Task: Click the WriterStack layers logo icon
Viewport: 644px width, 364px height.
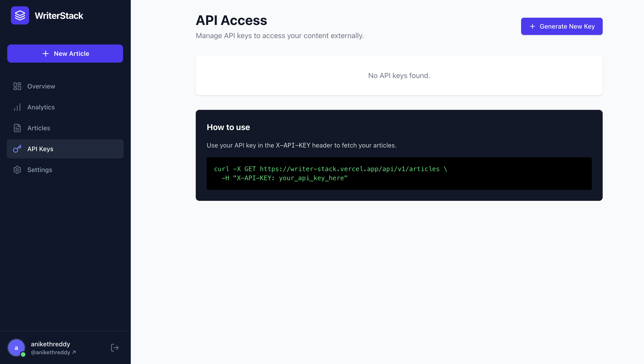Action: pyautogui.click(x=20, y=15)
